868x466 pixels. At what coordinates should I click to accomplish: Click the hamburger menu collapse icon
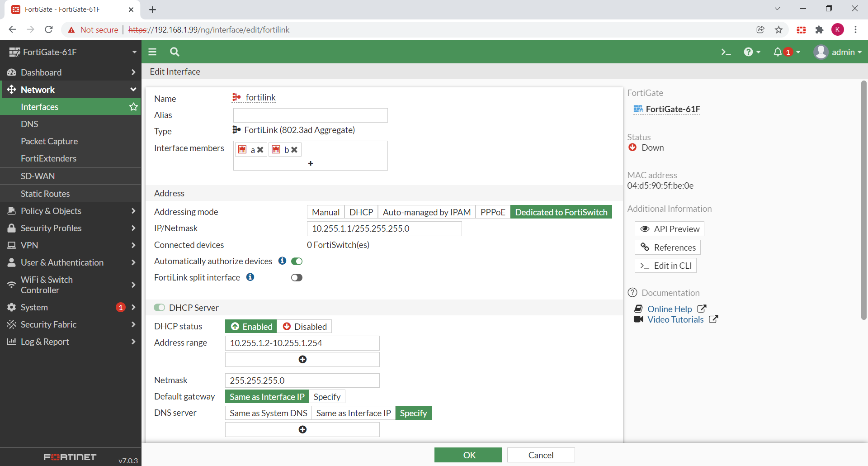(152, 52)
